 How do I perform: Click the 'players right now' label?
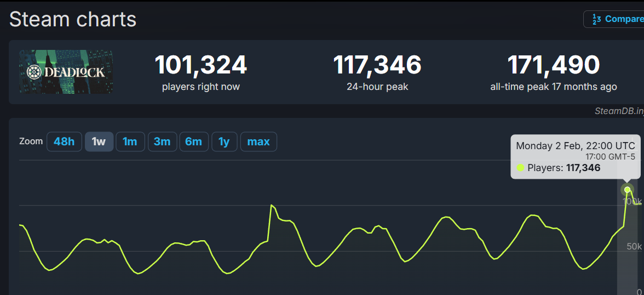coord(201,87)
